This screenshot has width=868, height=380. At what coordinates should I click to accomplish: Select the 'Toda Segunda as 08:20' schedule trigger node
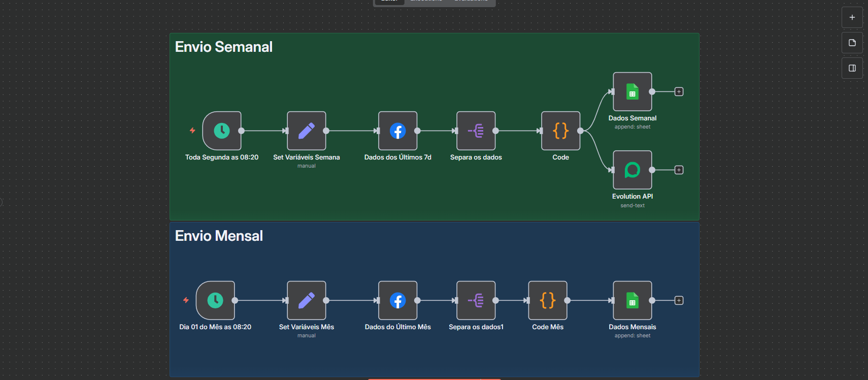pos(222,131)
